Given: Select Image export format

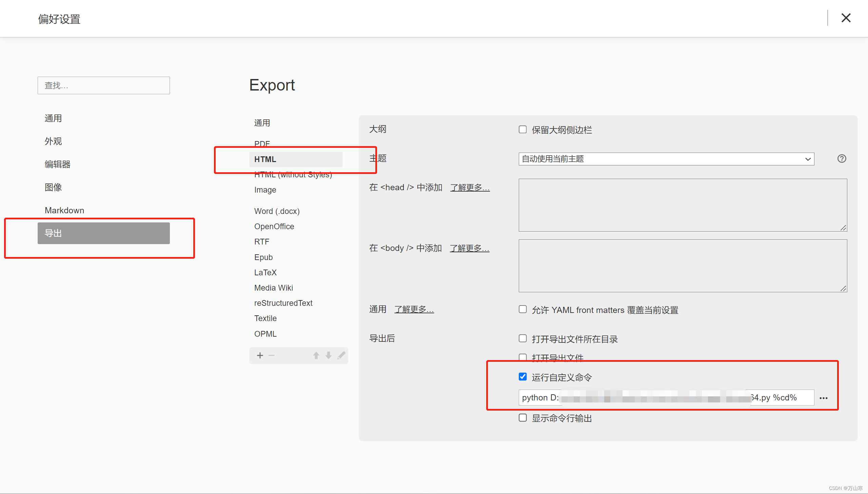Looking at the screenshot, I should (x=265, y=190).
